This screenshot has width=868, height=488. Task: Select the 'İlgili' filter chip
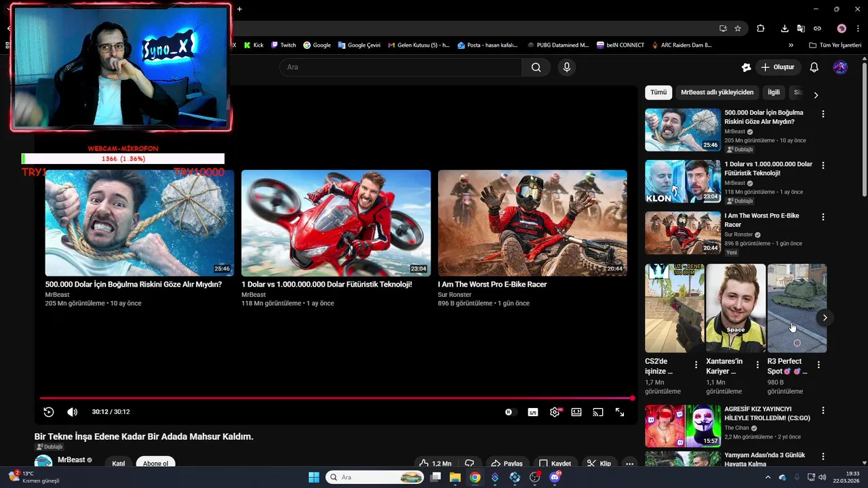774,92
